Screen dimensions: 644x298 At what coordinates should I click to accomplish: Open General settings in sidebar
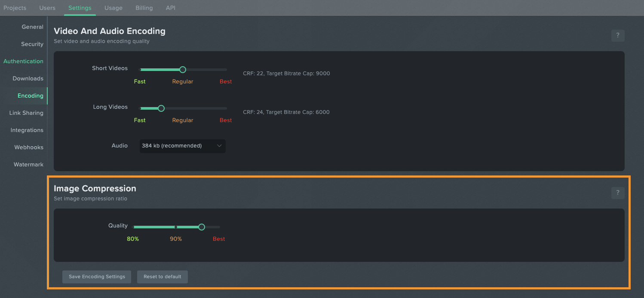(x=33, y=27)
